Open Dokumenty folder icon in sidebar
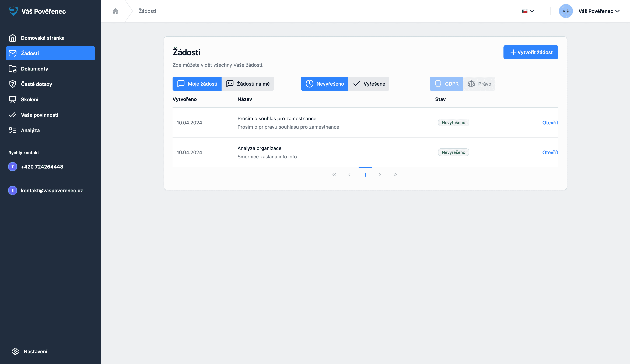 [12, 69]
